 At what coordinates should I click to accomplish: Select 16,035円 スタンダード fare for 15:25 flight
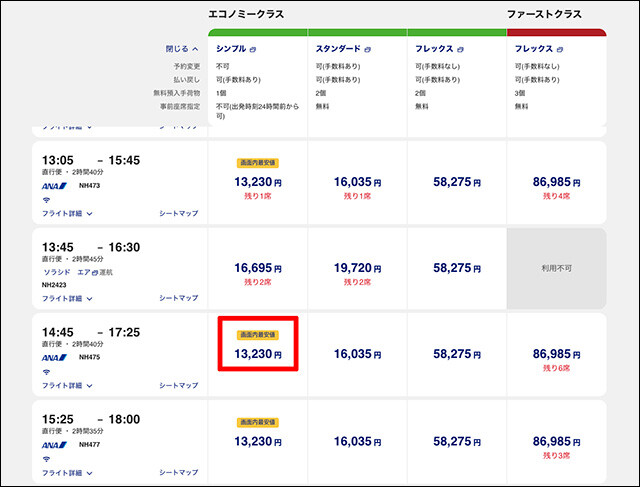click(x=358, y=441)
